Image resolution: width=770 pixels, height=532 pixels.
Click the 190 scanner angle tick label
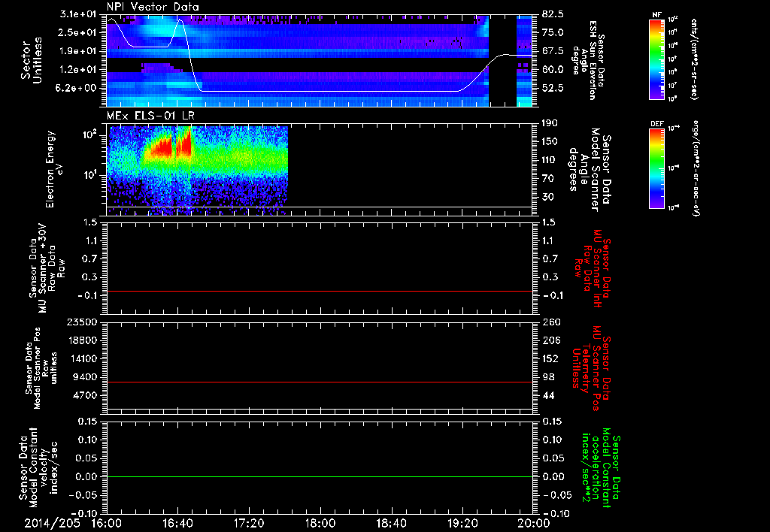point(550,123)
